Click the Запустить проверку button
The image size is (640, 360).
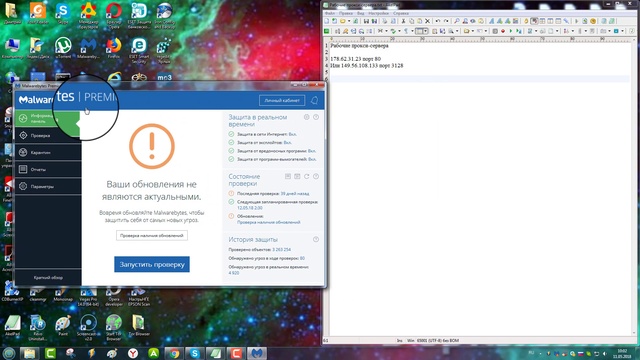(x=152, y=264)
